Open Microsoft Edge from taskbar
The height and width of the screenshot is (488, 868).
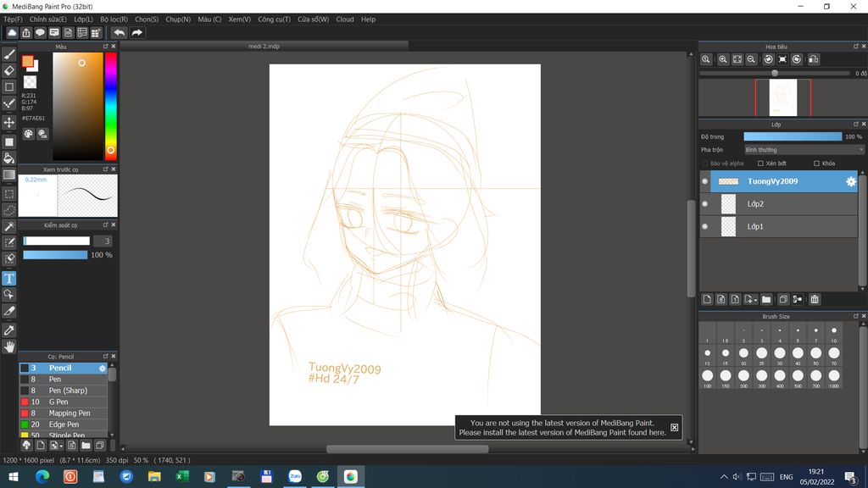42,476
